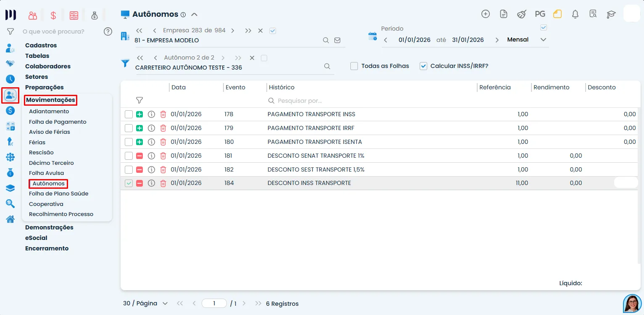
Task: Enable the Todas as Folhas checkbox
Action: [x=354, y=66]
